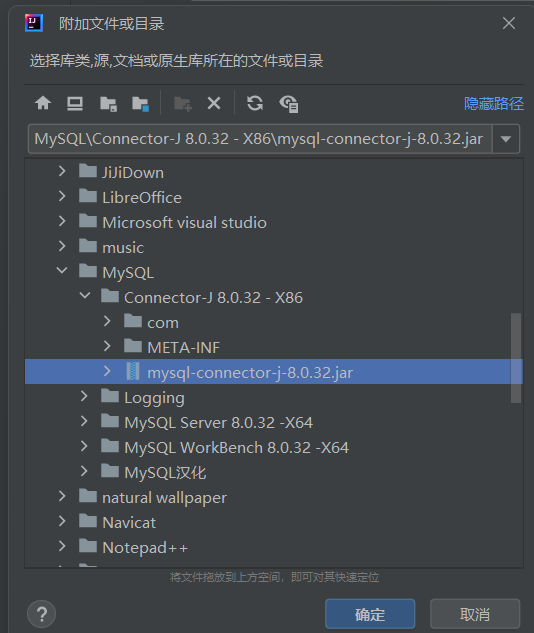This screenshot has width=534, height=633.
Task: Click into the file path input field
Action: tap(260, 139)
